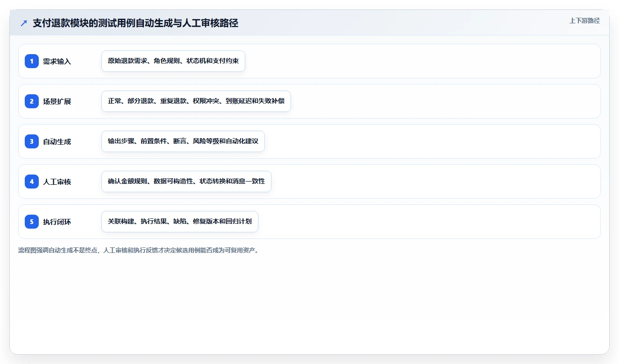The image size is (619, 364).
Task: Select step number 2 badge
Action: click(x=32, y=101)
